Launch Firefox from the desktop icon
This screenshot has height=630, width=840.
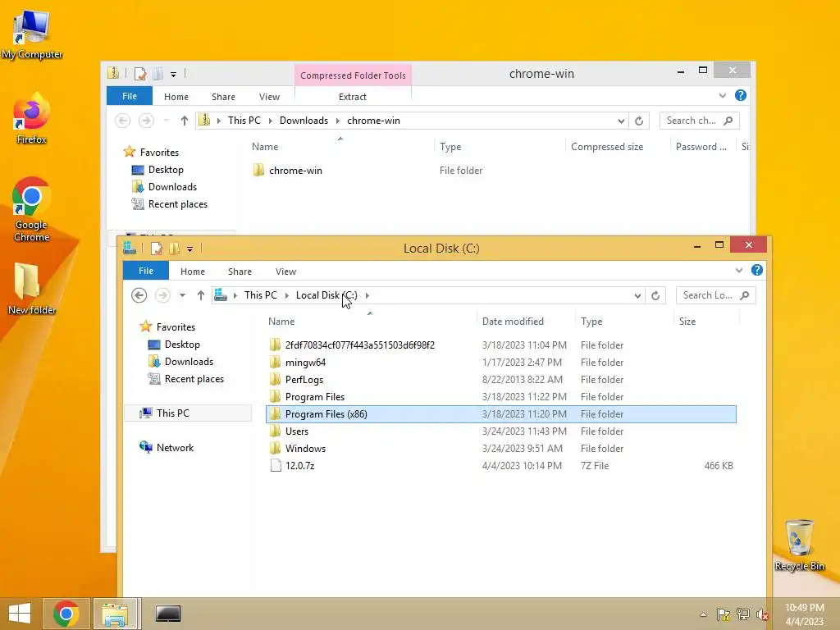click(32, 119)
